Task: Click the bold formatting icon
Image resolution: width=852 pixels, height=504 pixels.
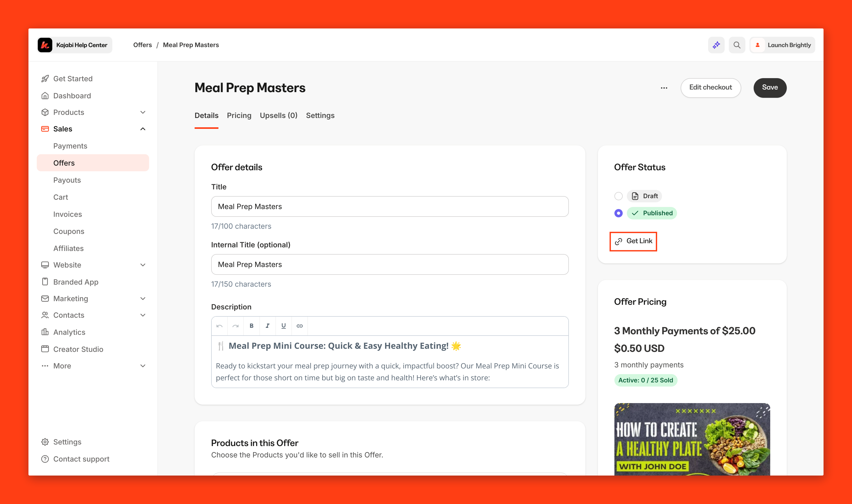Action: [251, 326]
